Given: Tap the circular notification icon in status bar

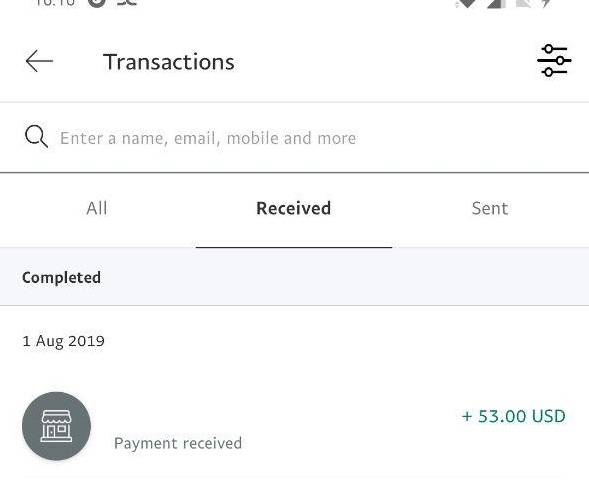Looking at the screenshot, I should pos(97,3).
